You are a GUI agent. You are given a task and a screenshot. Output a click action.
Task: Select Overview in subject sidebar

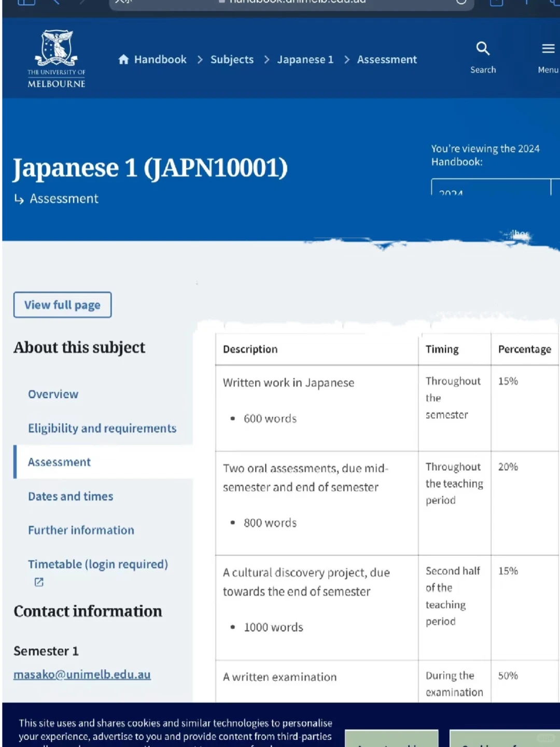[x=53, y=394]
